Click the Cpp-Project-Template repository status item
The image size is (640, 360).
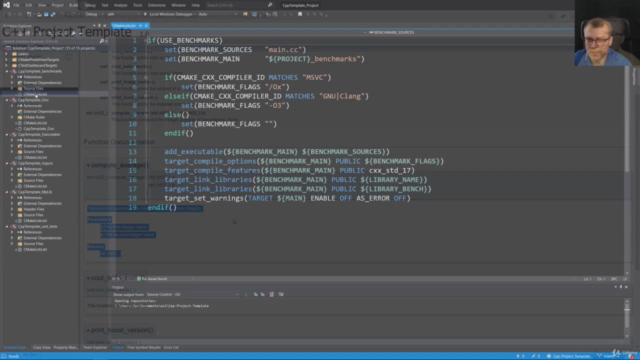click(569, 356)
